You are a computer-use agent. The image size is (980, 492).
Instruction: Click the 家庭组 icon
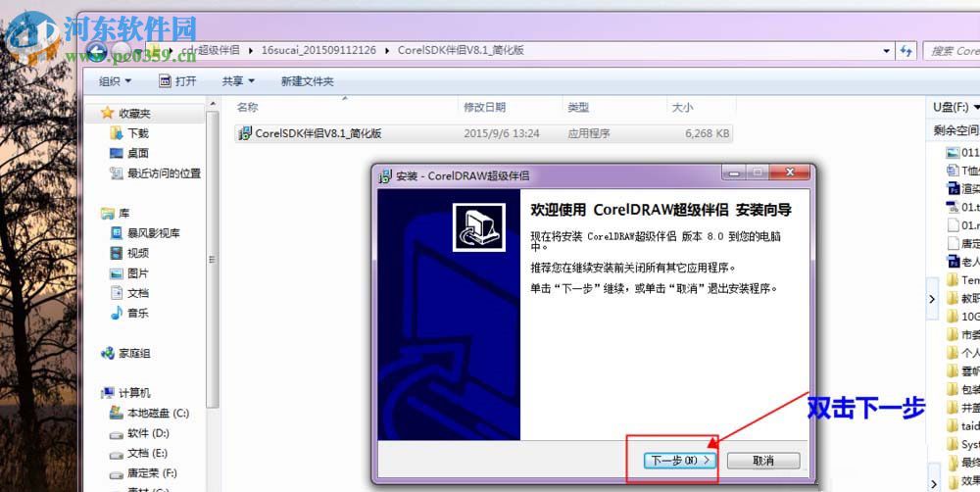click(x=108, y=353)
